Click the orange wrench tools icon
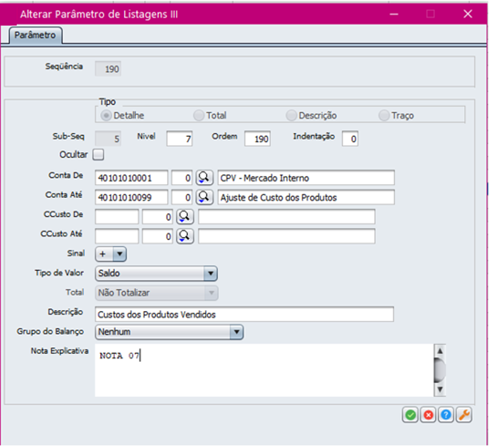The height and width of the screenshot is (448, 490). [463, 416]
